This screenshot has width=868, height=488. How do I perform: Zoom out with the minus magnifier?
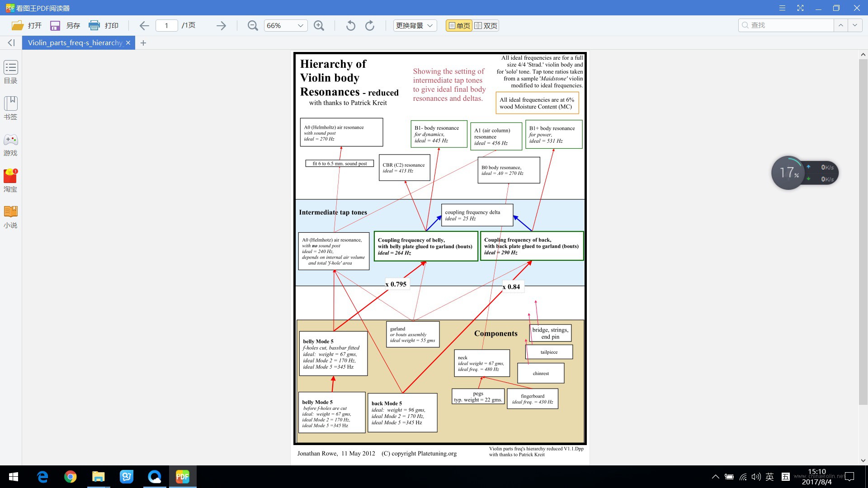point(253,26)
